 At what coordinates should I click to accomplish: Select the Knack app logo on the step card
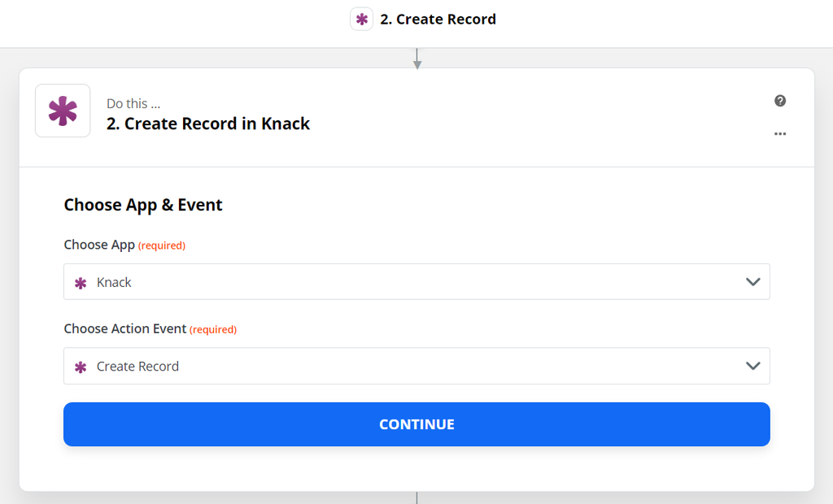(x=63, y=111)
